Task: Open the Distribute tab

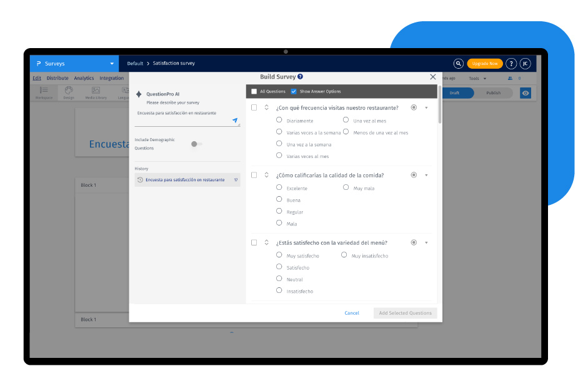Action: (x=57, y=78)
